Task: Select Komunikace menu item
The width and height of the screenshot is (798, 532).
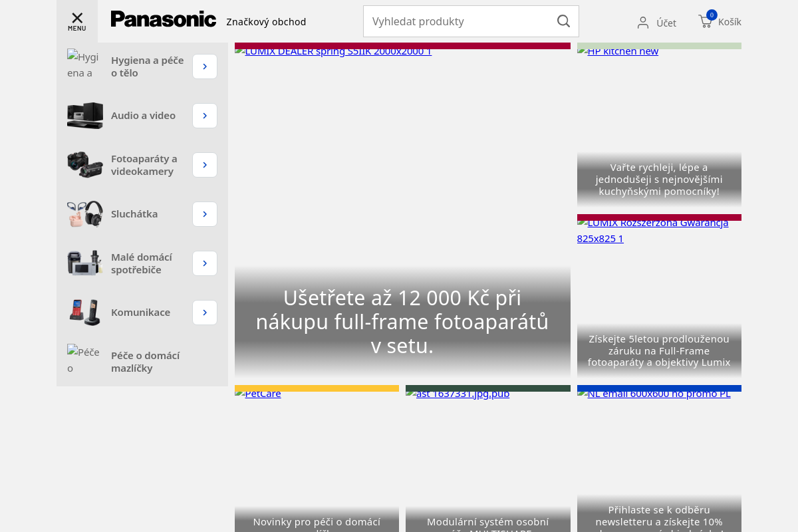Action: (140, 313)
